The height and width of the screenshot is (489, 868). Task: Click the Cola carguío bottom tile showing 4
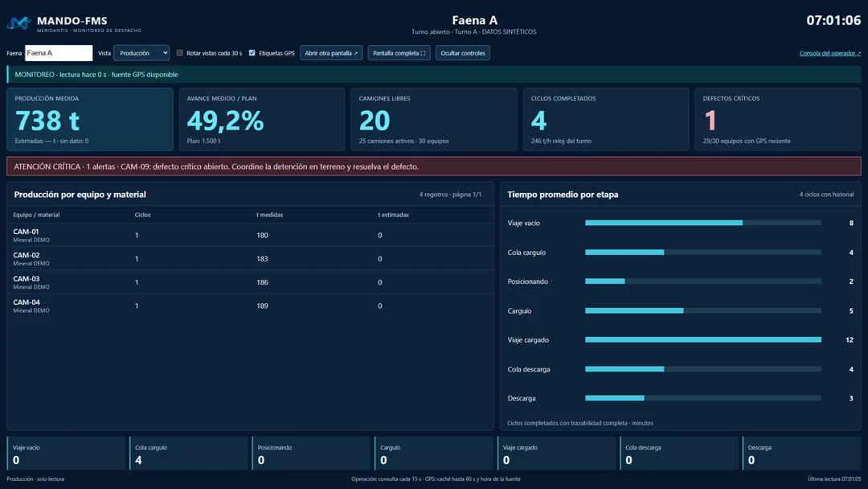click(x=189, y=454)
